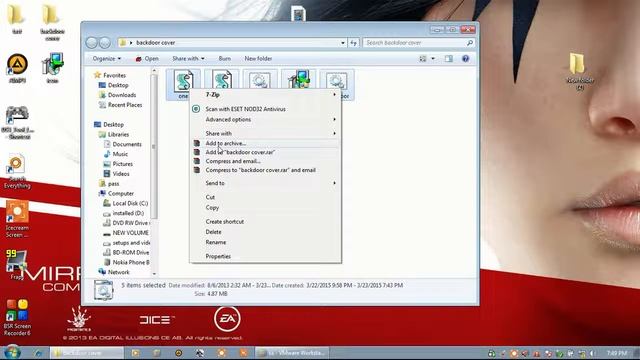Click the Burn toolbar button
The height and width of the screenshot is (360, 640).
tap(224, 59)
